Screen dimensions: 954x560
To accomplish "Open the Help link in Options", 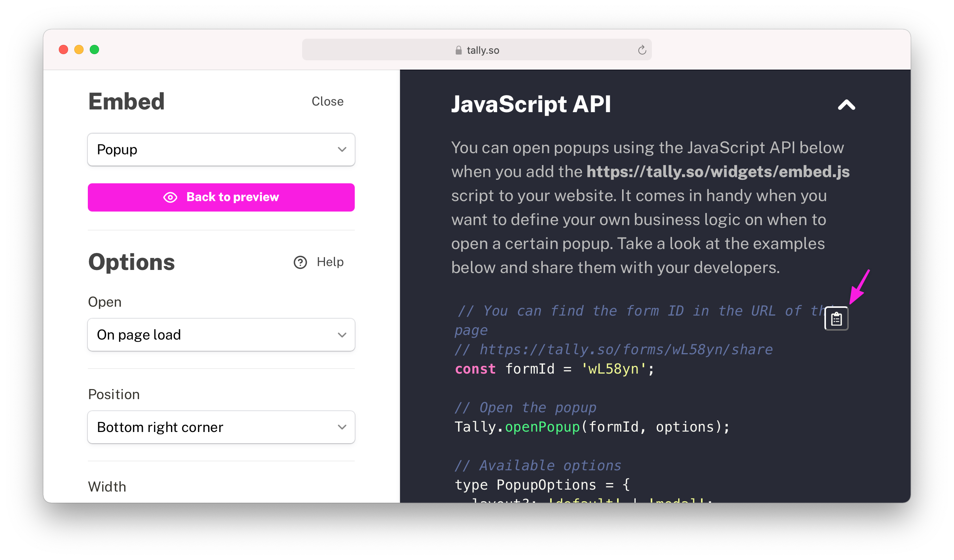I will pos(330,262).
